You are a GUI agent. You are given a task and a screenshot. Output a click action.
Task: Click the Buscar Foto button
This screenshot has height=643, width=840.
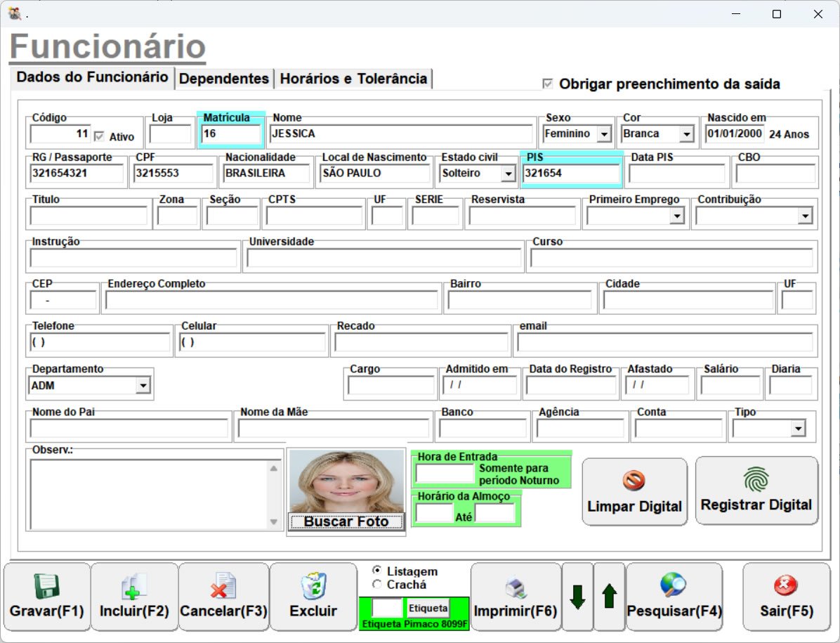tap(346, 521)
